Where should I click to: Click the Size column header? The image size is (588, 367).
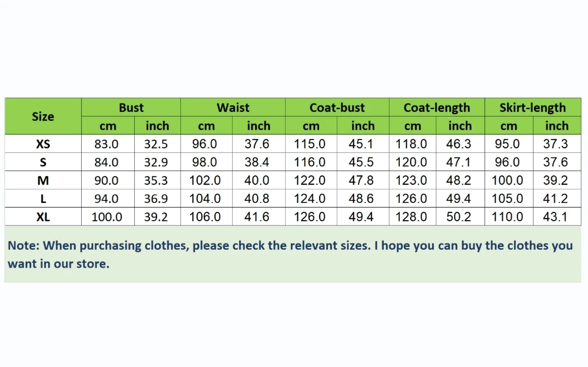point(43,116)
